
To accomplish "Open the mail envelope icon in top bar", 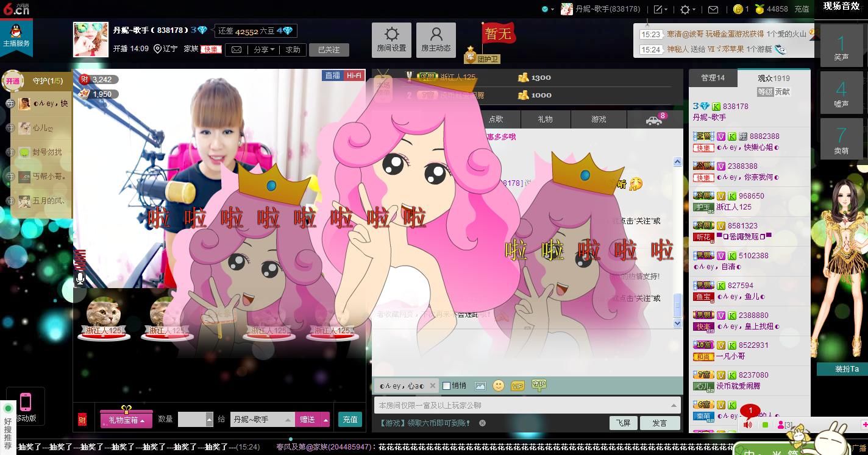I will [x=713, y=9].
